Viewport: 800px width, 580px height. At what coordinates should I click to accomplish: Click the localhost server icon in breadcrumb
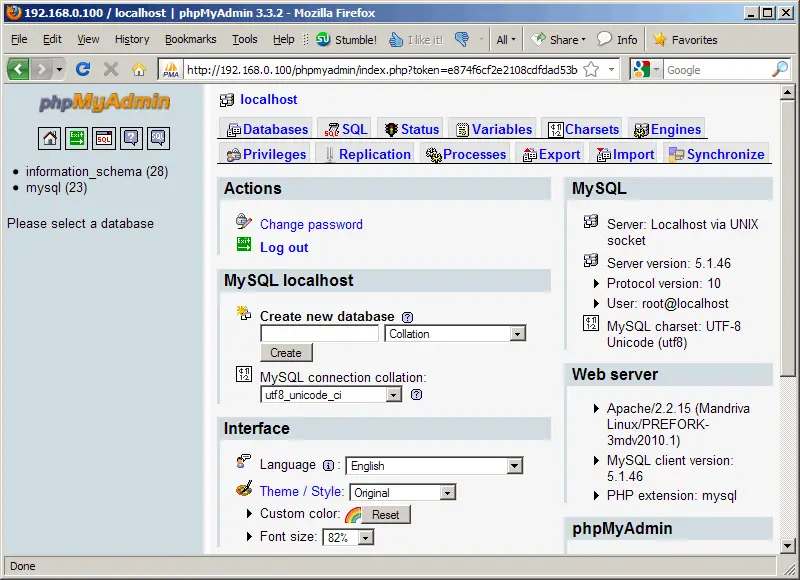click(227, 100)
